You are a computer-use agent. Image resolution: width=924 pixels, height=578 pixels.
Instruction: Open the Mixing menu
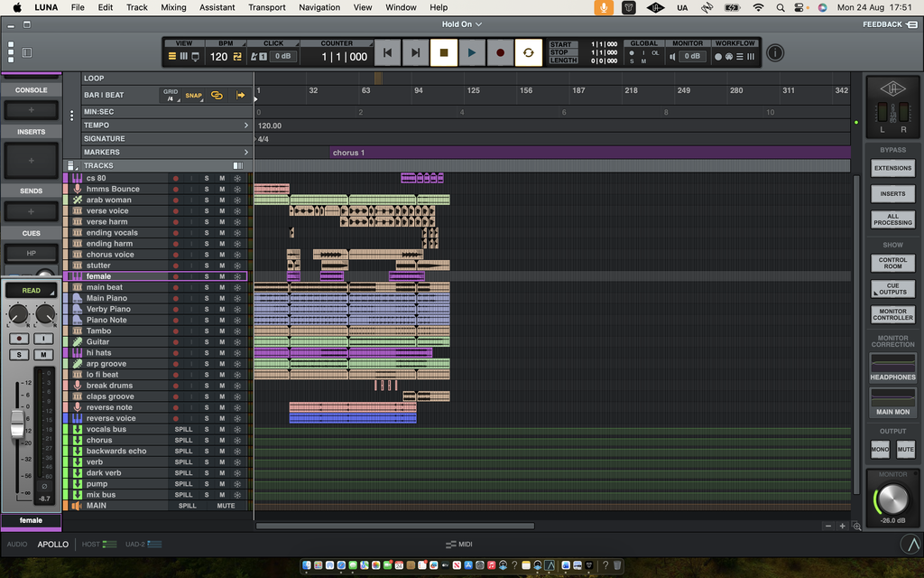(173, 7)
